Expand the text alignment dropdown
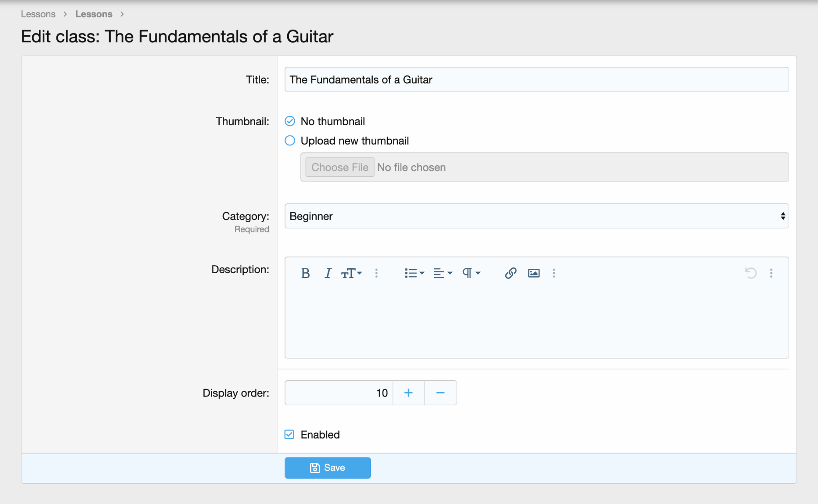This screenshot has width=818, height=504. (x=443, y=273)
